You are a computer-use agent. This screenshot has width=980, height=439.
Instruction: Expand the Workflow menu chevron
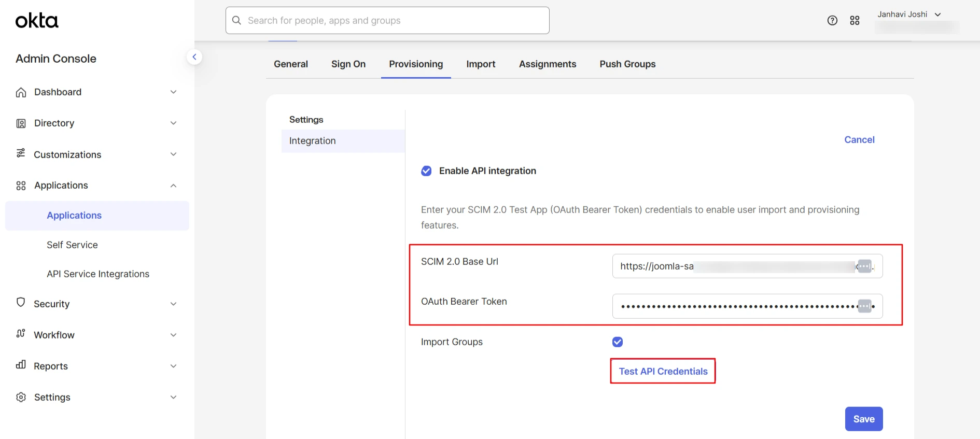tap(174, 335)
